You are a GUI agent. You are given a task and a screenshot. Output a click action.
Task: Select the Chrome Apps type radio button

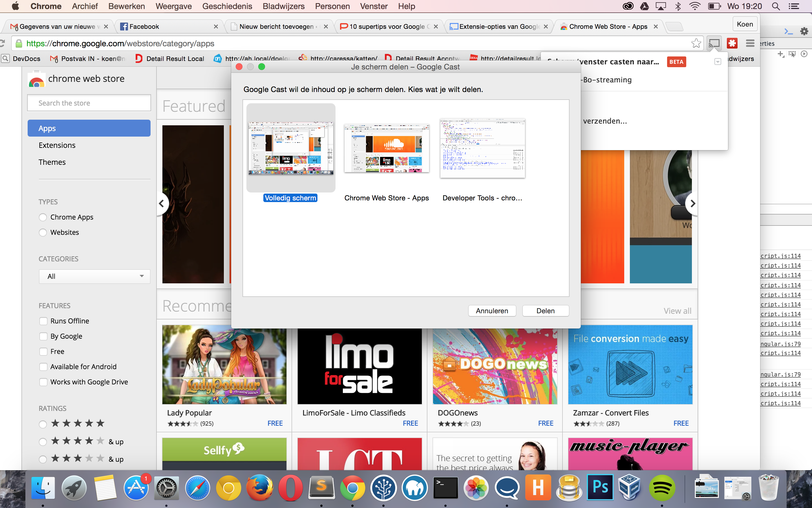pos(43,217)
